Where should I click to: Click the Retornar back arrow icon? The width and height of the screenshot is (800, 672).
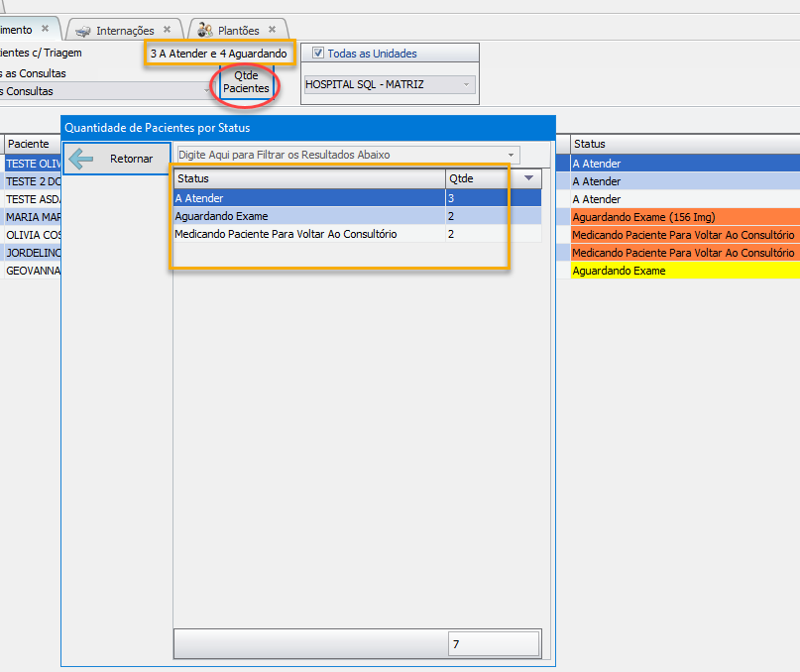point(81,159)
